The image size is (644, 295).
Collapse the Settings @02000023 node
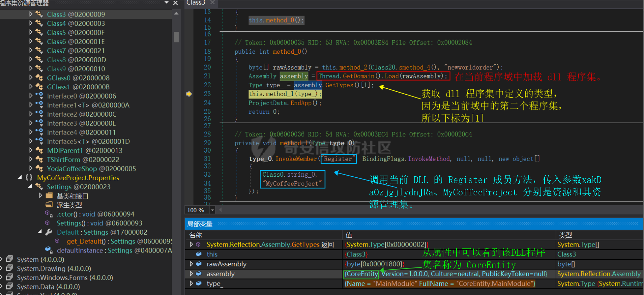[x=30, y=186]
